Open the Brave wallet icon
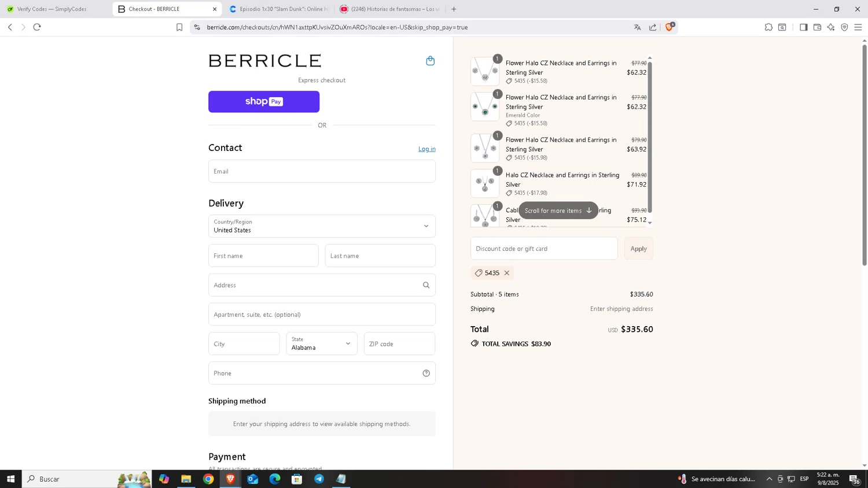 click(x=817, y=27)
